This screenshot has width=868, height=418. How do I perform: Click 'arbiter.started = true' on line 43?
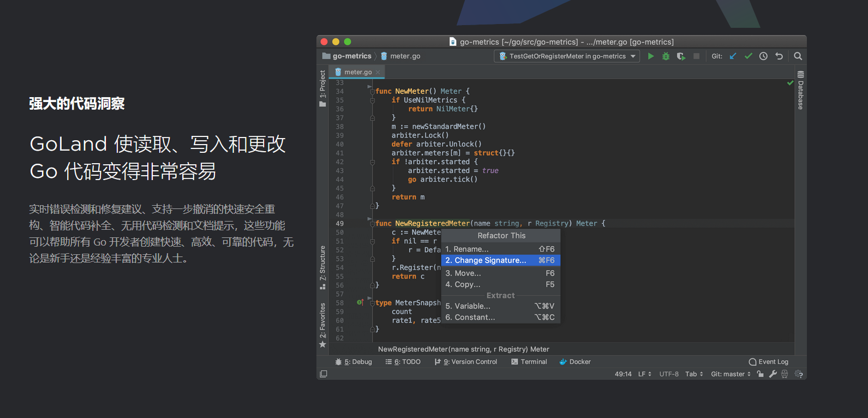(x=453, y=171)
